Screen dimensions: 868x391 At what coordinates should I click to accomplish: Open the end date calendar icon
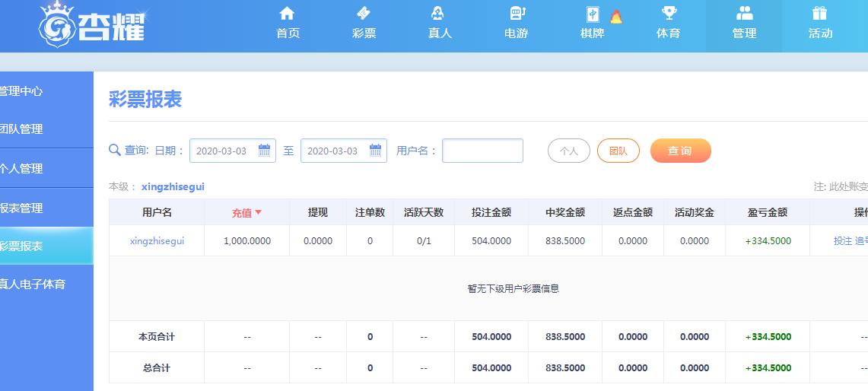375,150
